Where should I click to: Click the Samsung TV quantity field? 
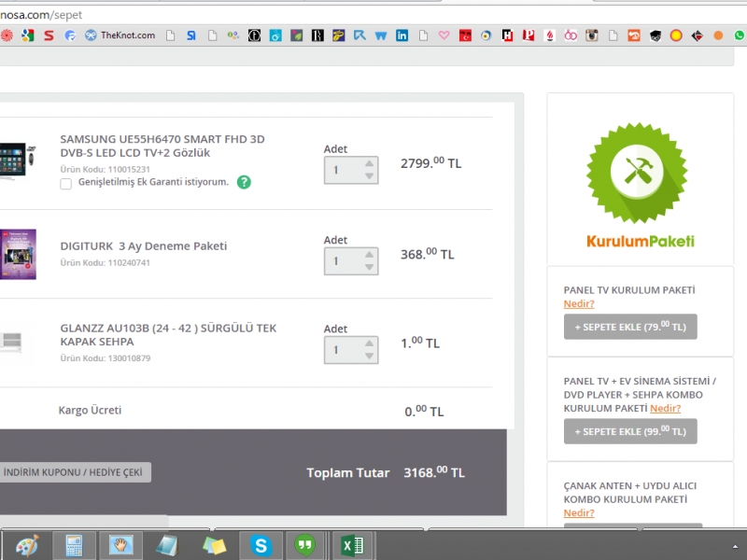(x=351, y=170)
